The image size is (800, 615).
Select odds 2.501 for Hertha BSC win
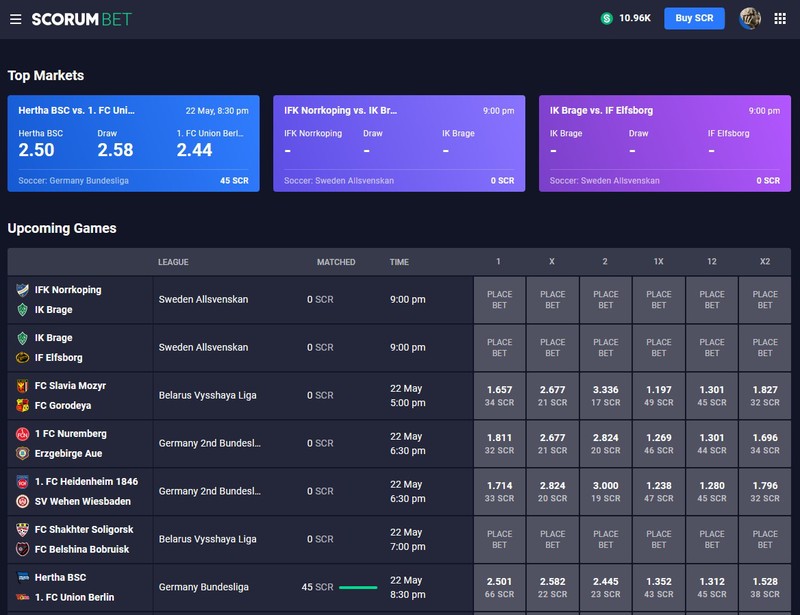[x=499, y=588]
